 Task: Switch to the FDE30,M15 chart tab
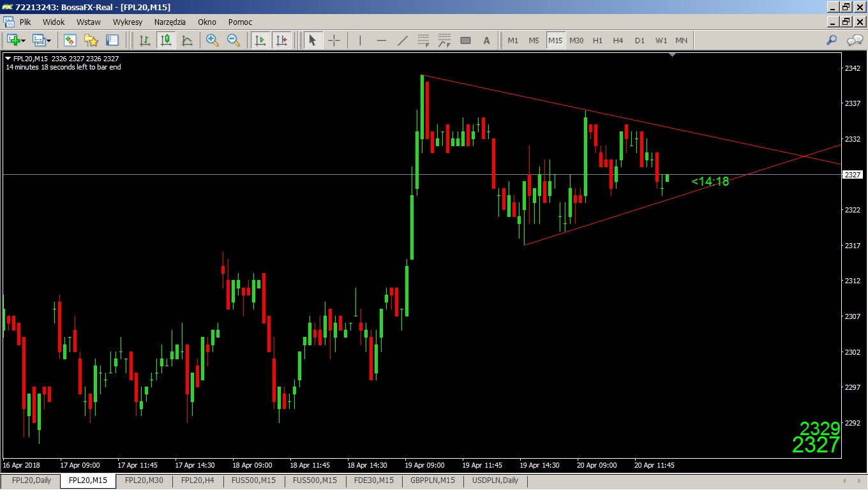(374, 480)
